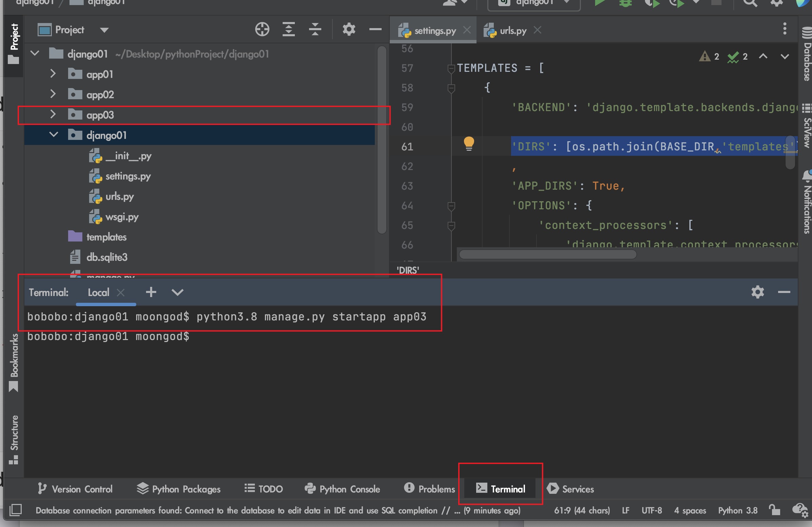The image size is (812, 527).
Task: Open the Notifications tool window
Action: pyautogui.click(x=807, y=202)
